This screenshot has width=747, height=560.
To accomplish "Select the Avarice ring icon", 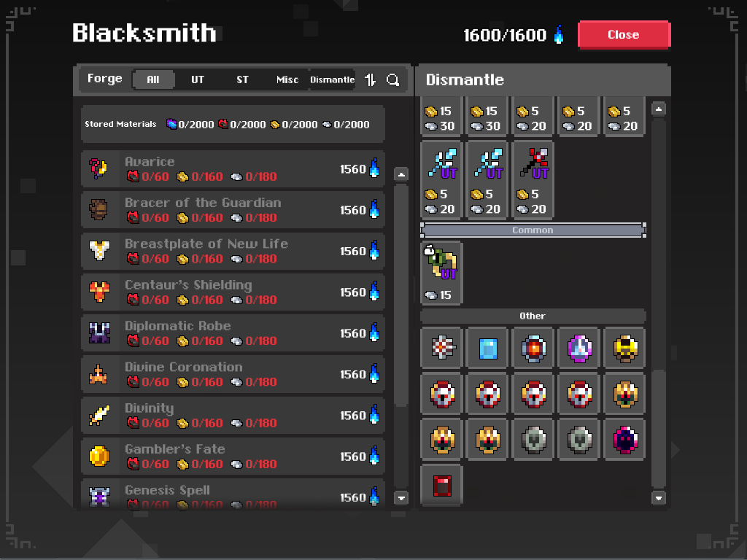I will pyautogui.click(x=99, y=168).
